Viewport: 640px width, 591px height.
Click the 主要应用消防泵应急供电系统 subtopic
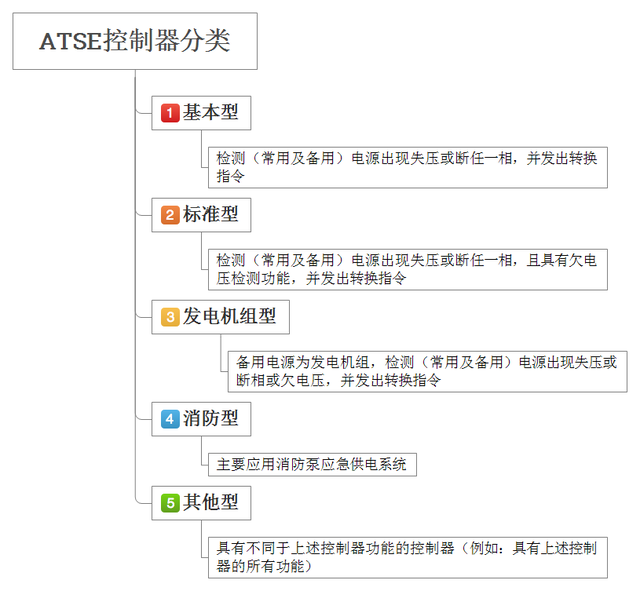pyautogui.click(x=312, y=464)
